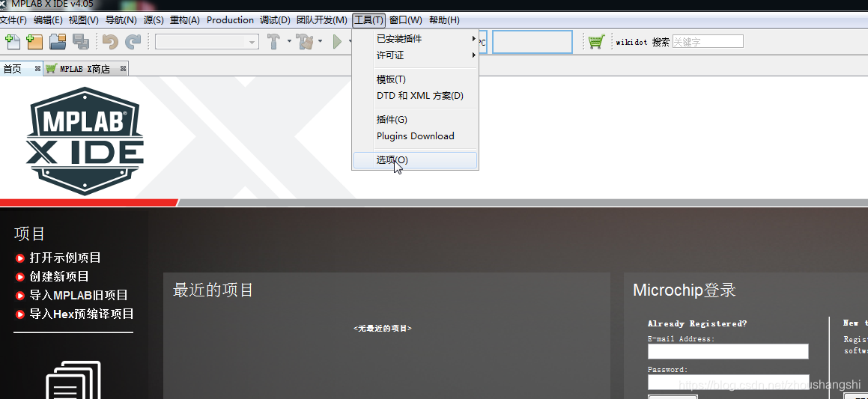Open the 团队开发(M) menu
868x399 pixels.
coord(321,20)
